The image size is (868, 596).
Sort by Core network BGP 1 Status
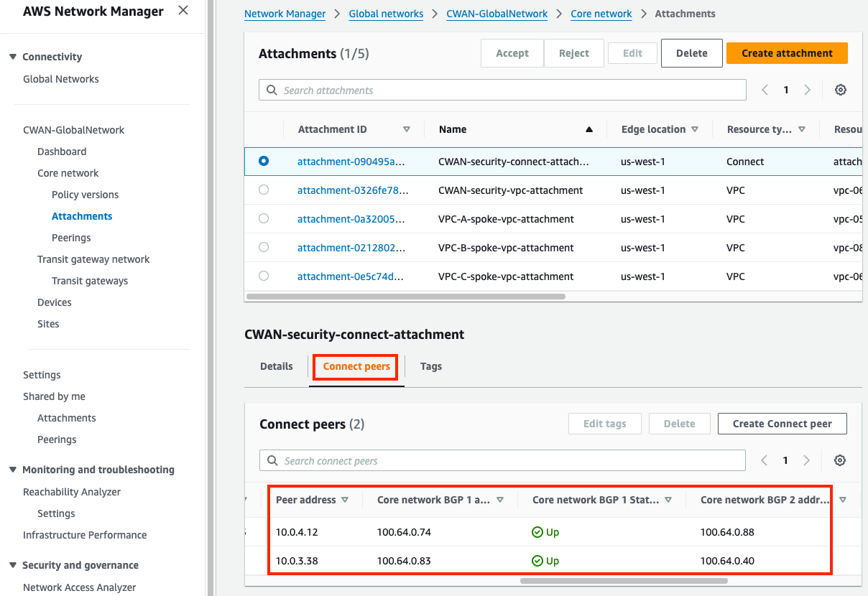(x=668, y=500)
